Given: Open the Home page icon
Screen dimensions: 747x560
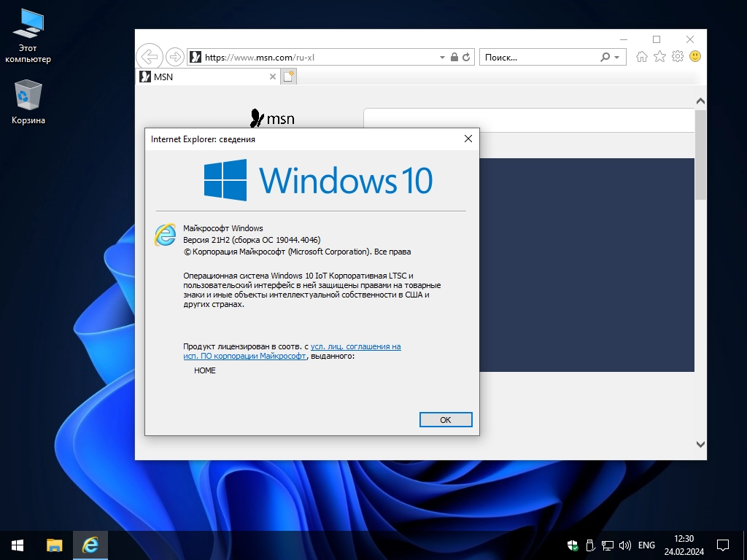Looking at the screenshot, I should pos(642,57).
